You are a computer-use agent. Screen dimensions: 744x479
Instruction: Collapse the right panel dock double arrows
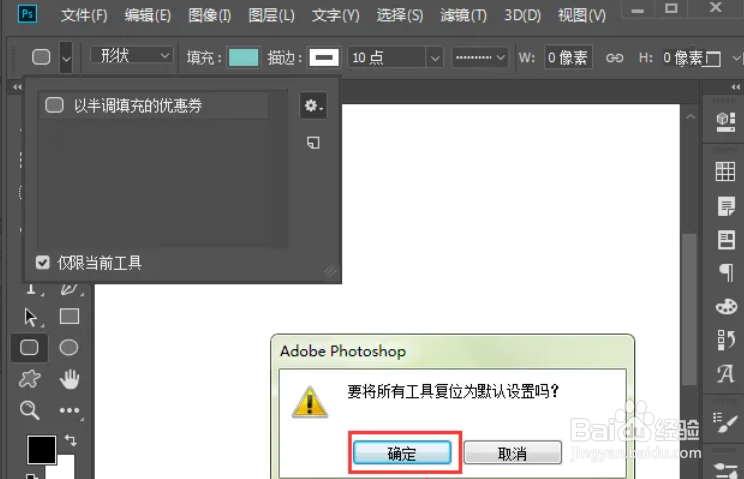(735, 87)
